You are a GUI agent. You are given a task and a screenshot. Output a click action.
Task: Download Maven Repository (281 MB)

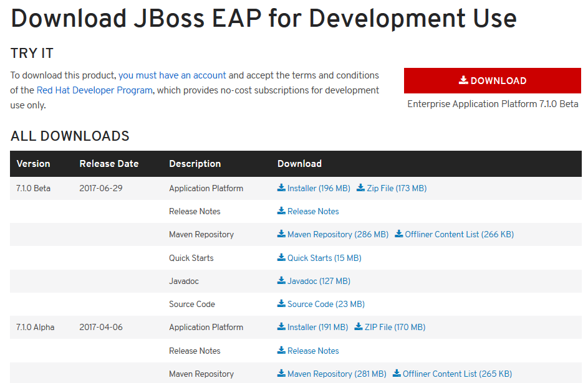[332, 374]
